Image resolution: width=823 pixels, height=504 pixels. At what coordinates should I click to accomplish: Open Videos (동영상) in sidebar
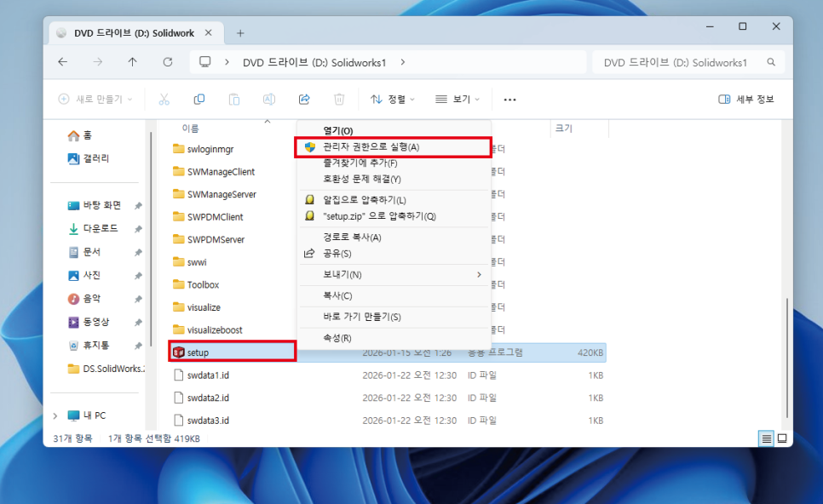coord(89,322)
